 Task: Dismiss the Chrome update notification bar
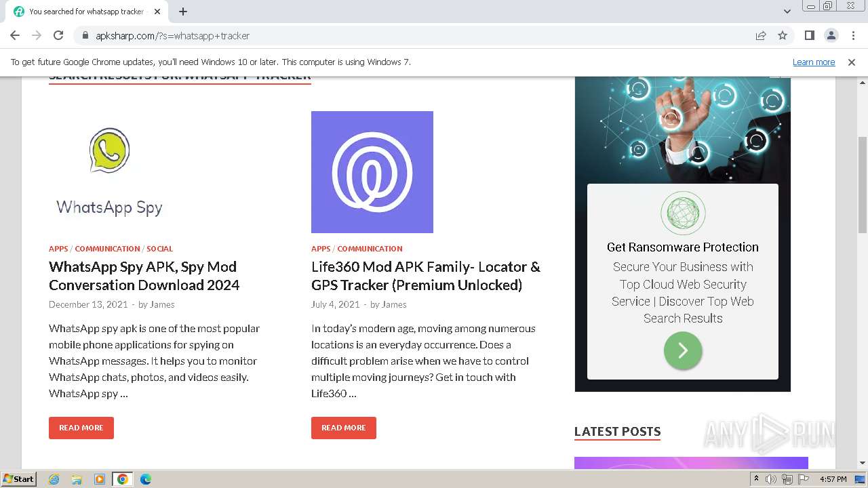coord(852,62)
